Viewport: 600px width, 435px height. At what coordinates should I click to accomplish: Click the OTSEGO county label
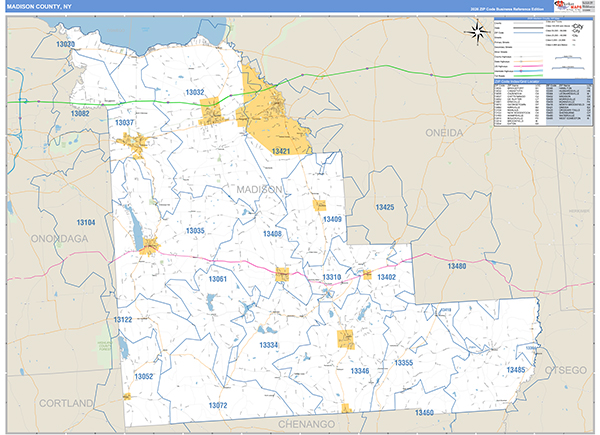pyautogui.click(x=567, y=398)
